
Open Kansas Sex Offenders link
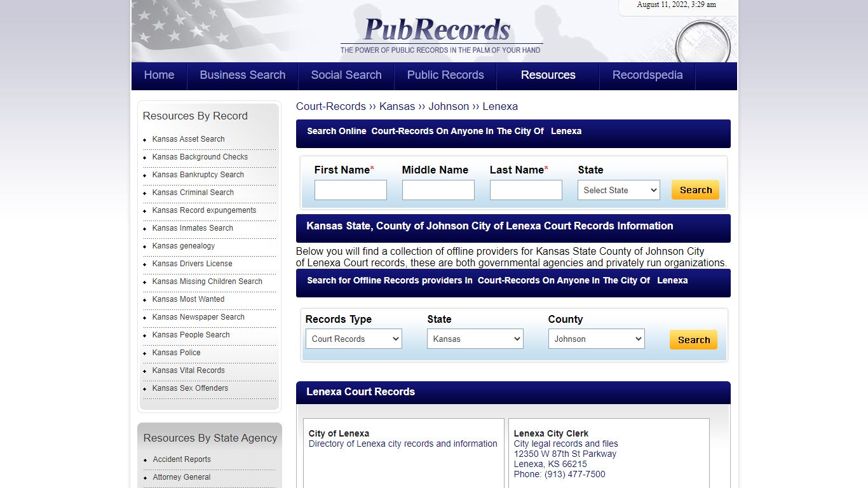click(x=190, y=388)
